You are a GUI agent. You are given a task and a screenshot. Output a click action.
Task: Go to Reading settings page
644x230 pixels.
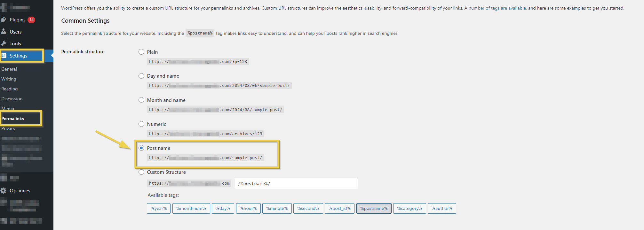(x=10, y=89)
